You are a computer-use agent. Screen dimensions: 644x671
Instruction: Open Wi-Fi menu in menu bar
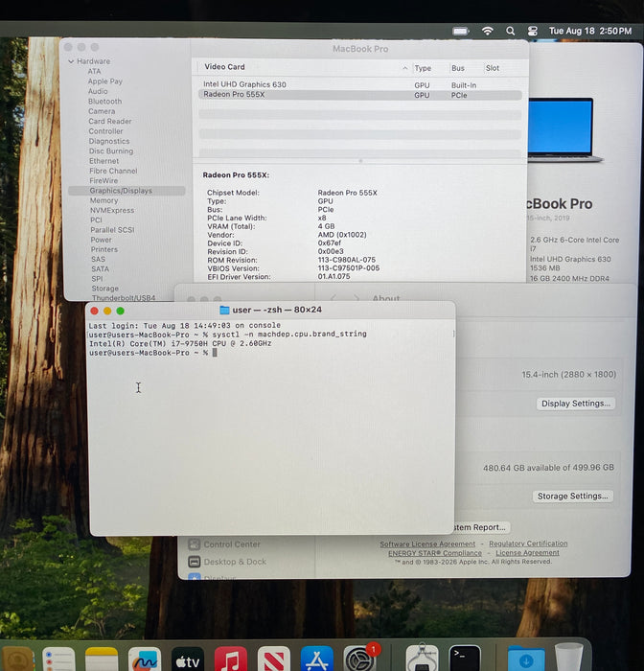pyautogui.click(x=488, y=31)
